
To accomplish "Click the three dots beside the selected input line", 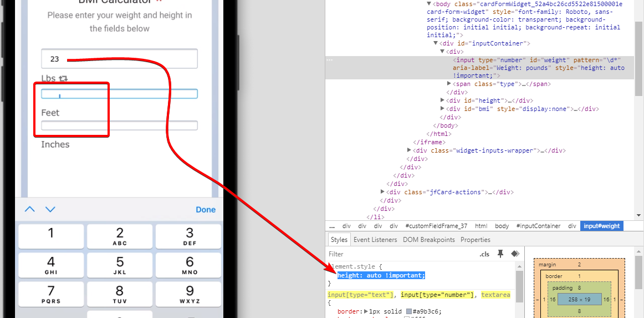I will pos(330,60).
